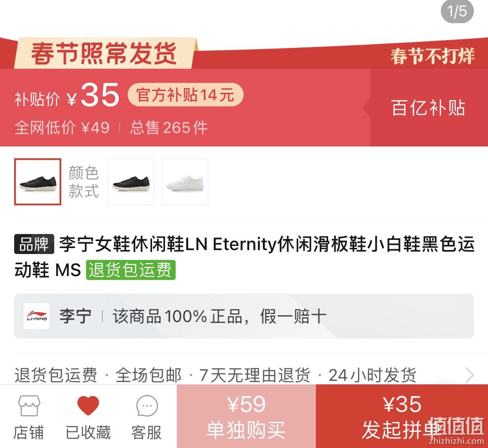Image resolution: width=488 pixels, height=448 pixels.
Task: Open the 李宁 brand authenticity bar
Action: pyautogui.click(x=244, y=316)
